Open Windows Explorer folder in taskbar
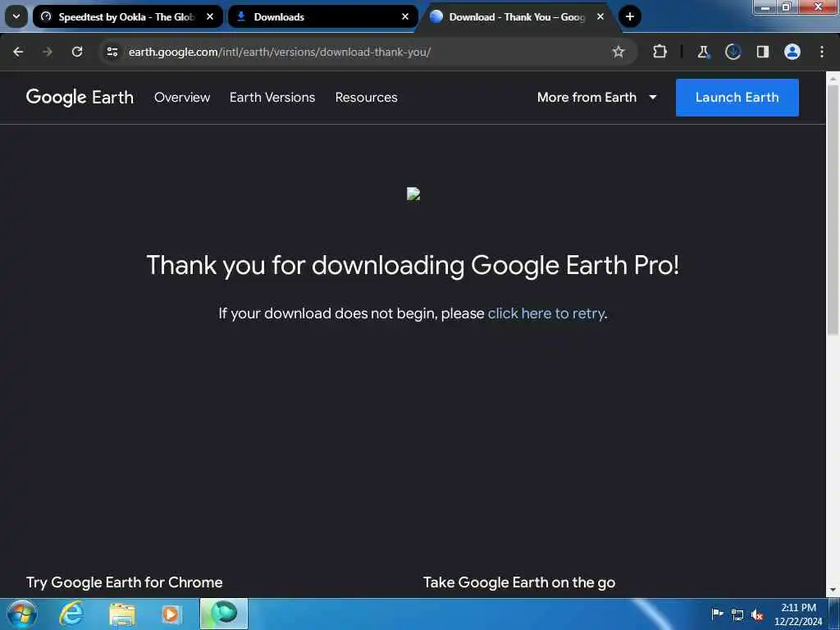The image size is (840, 630). 122,614
